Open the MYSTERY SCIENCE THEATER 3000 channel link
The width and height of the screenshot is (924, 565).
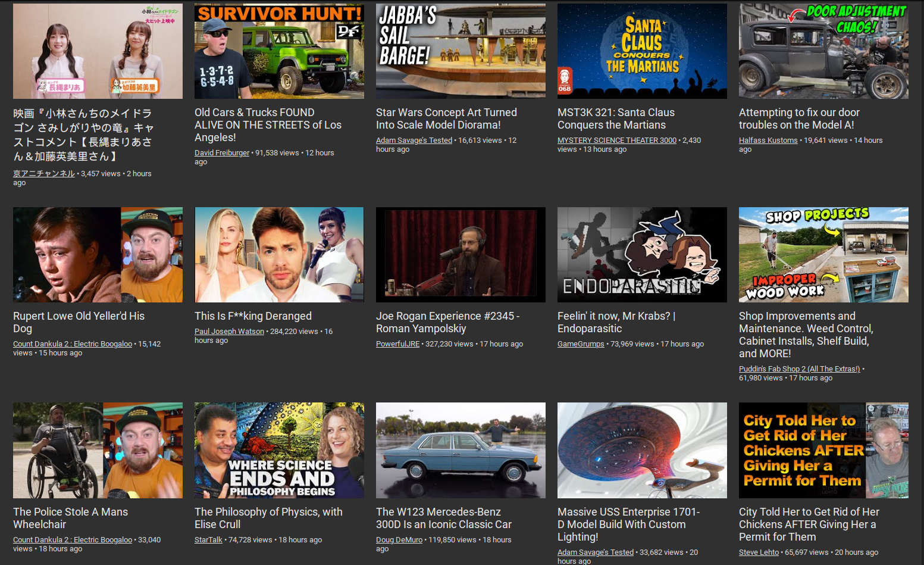[617, 141]
